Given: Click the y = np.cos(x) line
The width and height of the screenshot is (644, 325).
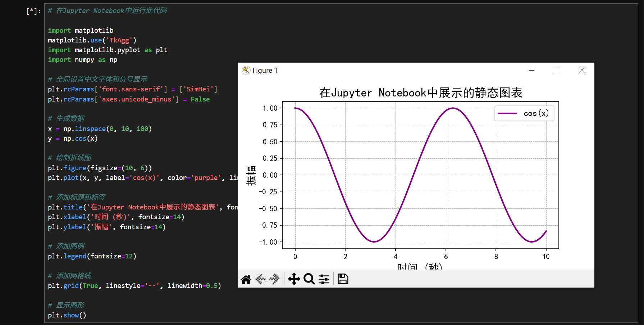Looking at the screenshot, I should tap(73, 139).
